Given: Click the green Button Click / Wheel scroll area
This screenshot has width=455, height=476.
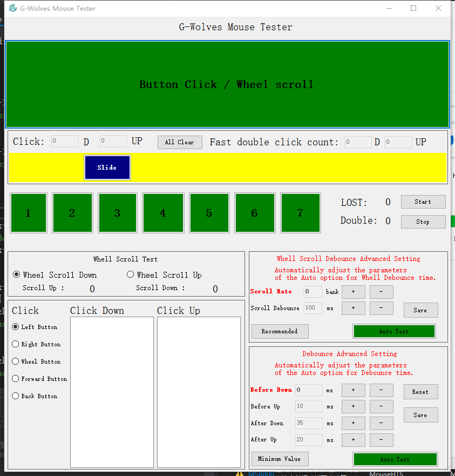Looking at the screenshot, I should [227, 84].
